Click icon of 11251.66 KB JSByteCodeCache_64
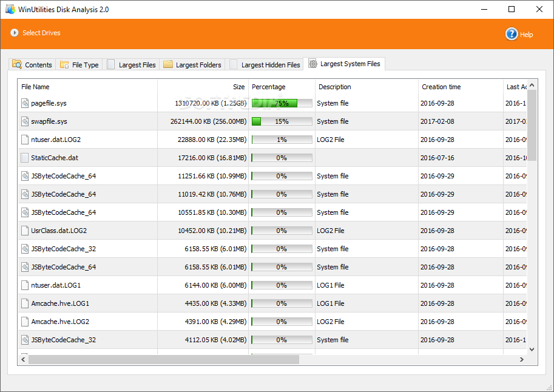The width and height of the screenshot is (554, 392). (25, 176)
